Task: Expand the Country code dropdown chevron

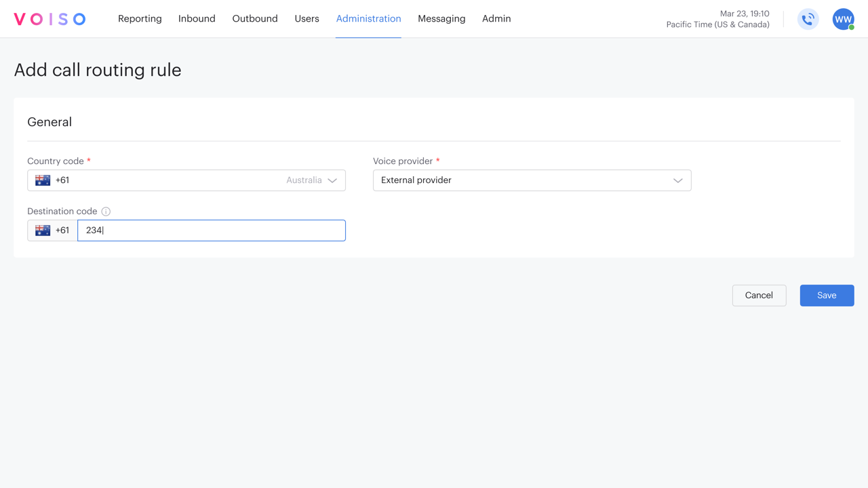Action: pyautogui.click(x=332, y=180)
